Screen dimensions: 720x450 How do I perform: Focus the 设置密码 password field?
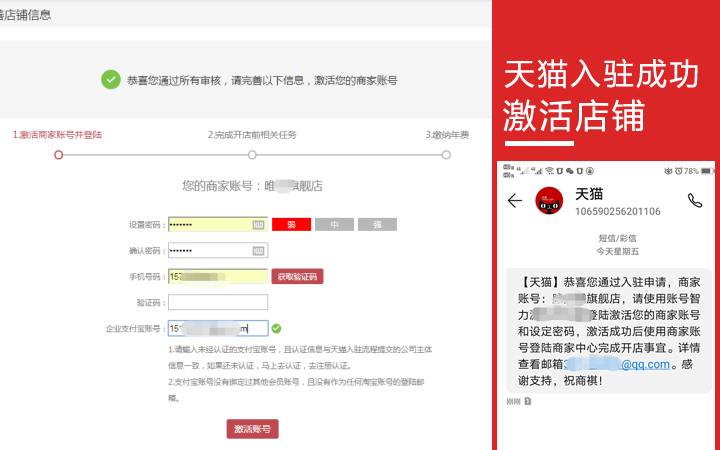coord(218,225)
